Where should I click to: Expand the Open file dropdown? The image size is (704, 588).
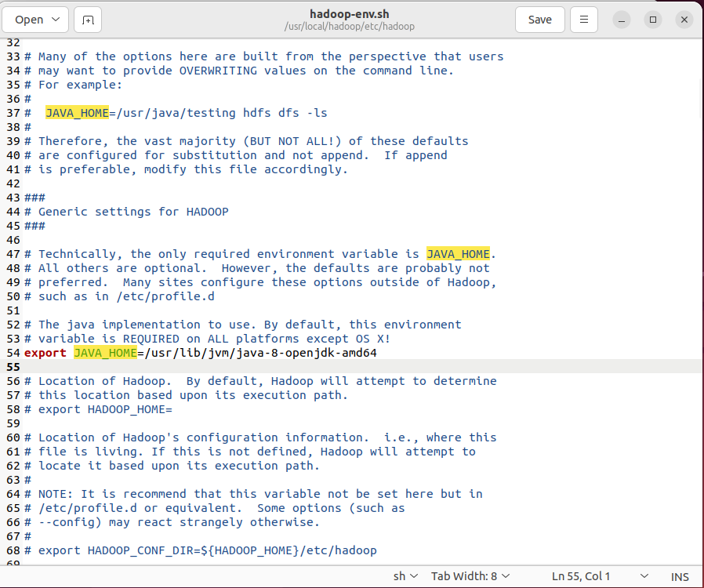click(35, 20)
